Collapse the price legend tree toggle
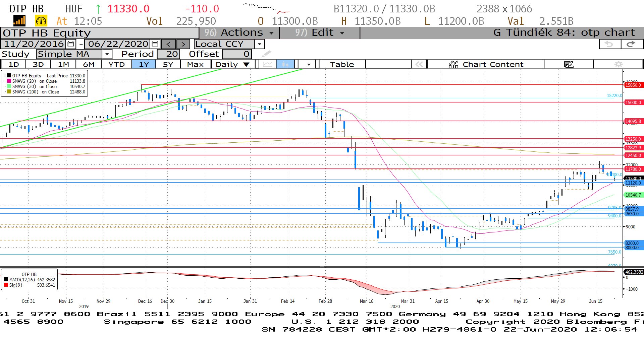Screen dimensions: 644x348 5,76
